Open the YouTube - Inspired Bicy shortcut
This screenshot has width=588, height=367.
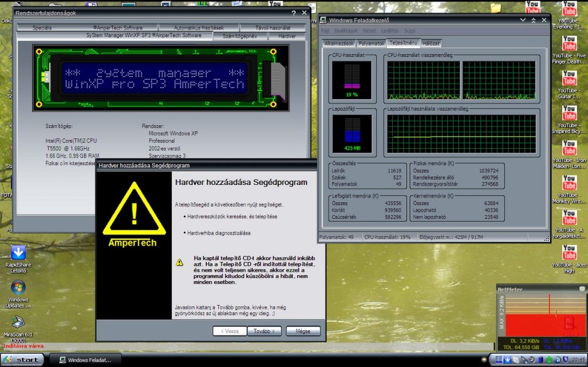point(569,120)
